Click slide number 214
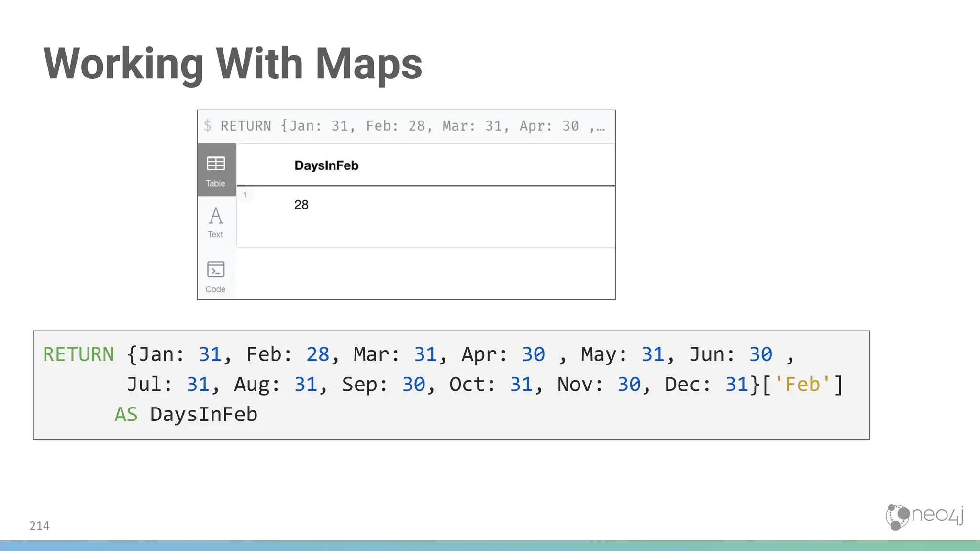This screenshot has height=551, width=980. pyautogui.click(x=39, y=526)
